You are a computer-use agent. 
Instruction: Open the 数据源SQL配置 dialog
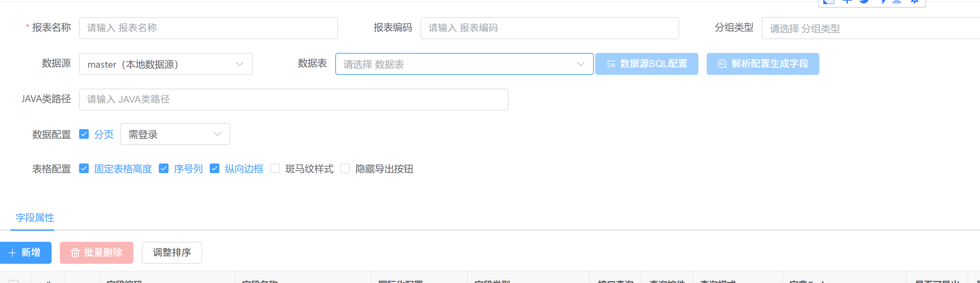pyautogui.click(x=646, y=64)
